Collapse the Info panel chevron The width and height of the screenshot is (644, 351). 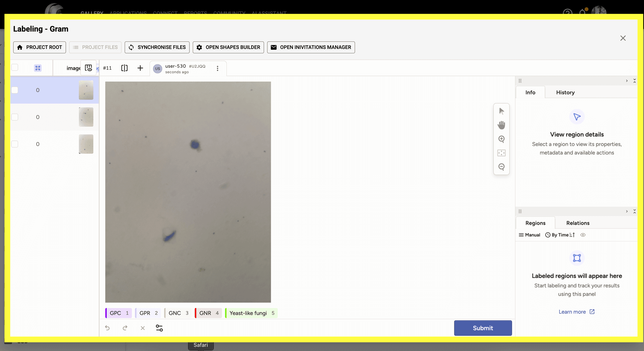627,81
